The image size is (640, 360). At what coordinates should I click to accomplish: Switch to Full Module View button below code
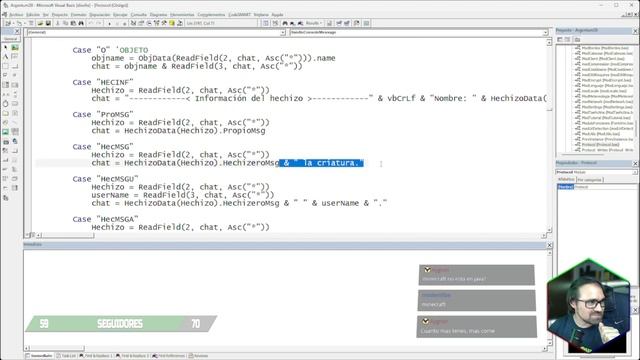point(33,235)
